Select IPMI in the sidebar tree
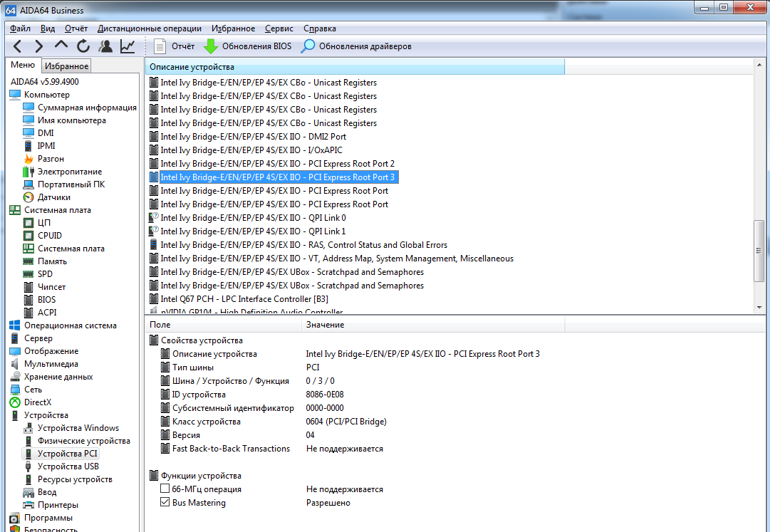 pyautogui.click(x=46, y=146)
